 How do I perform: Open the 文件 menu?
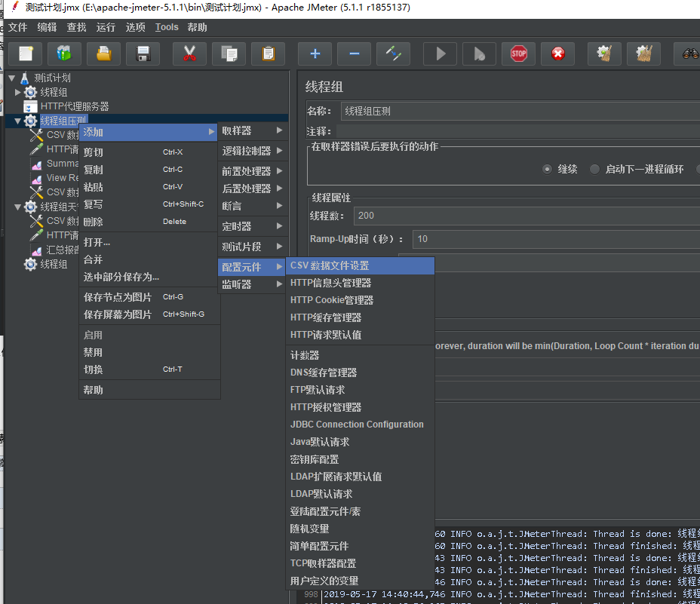(18, 27)
